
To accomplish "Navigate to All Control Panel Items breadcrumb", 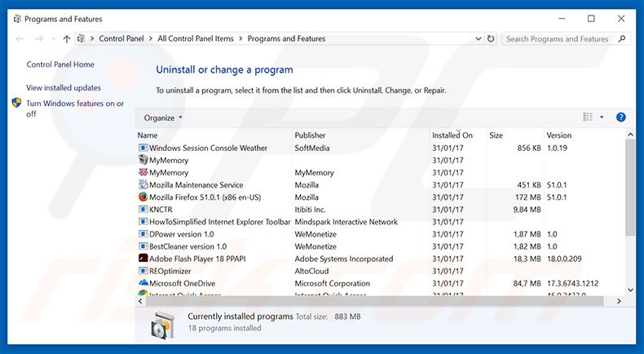I will (x=196, y=38).
